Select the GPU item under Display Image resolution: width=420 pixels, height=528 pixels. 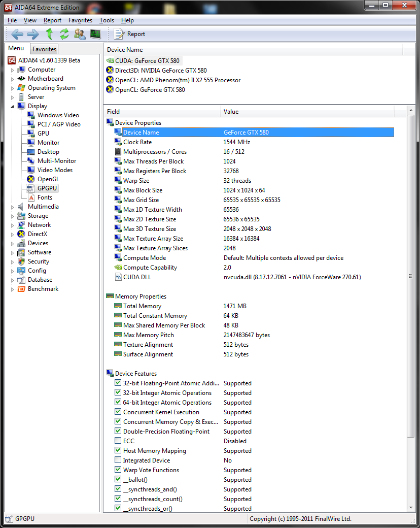point(44,134)
